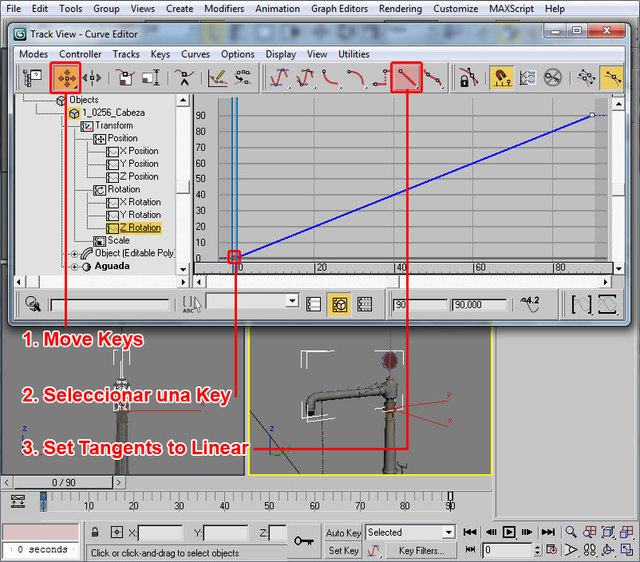Image resolution: width=640 pixels, height=562 pixels.
Task: Open the Graph Editors menu
Action: tap(339, 8)
